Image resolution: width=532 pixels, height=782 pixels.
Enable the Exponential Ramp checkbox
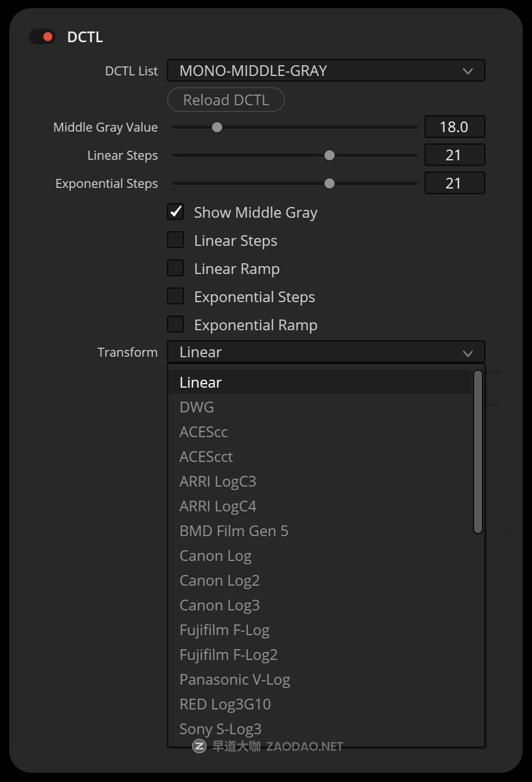(175, 325)
